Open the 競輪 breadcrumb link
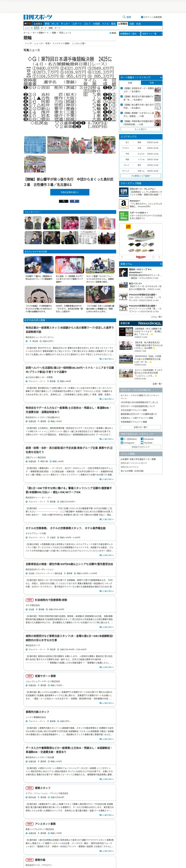Viewport: 186px width, 868px height. coord(54,33)
